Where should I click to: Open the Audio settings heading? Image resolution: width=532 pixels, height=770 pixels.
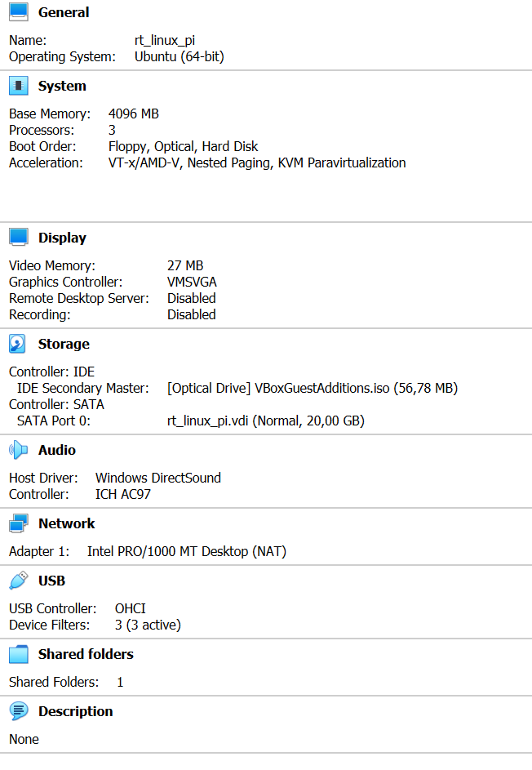coord(57,450)
